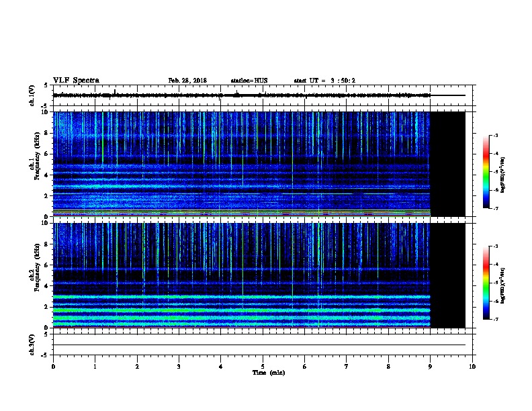
Task: Click the ch.1 color scale log(PSD) label
Action: (503, 175)
